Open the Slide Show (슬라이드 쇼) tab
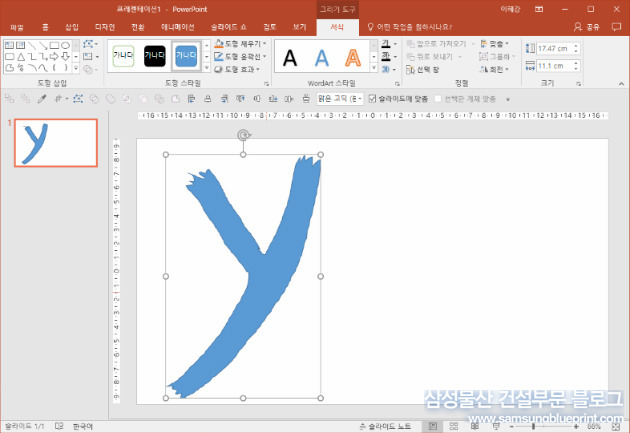 [229, 27]
